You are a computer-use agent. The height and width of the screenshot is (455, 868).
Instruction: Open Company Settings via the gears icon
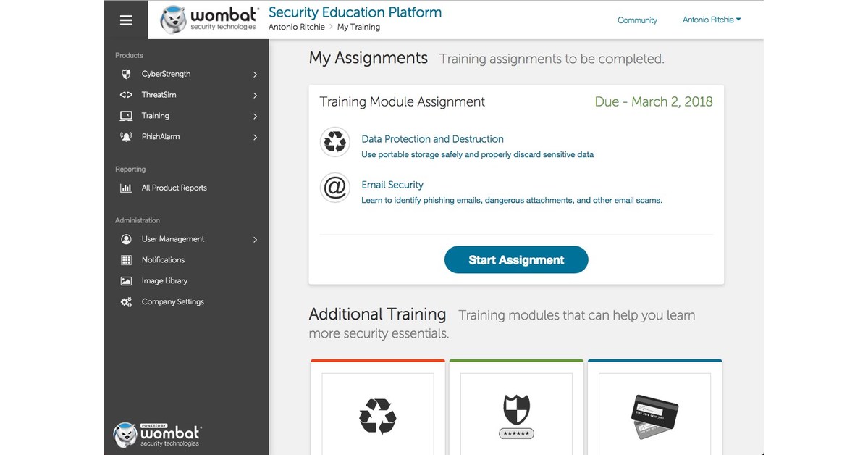pos(126,301)
